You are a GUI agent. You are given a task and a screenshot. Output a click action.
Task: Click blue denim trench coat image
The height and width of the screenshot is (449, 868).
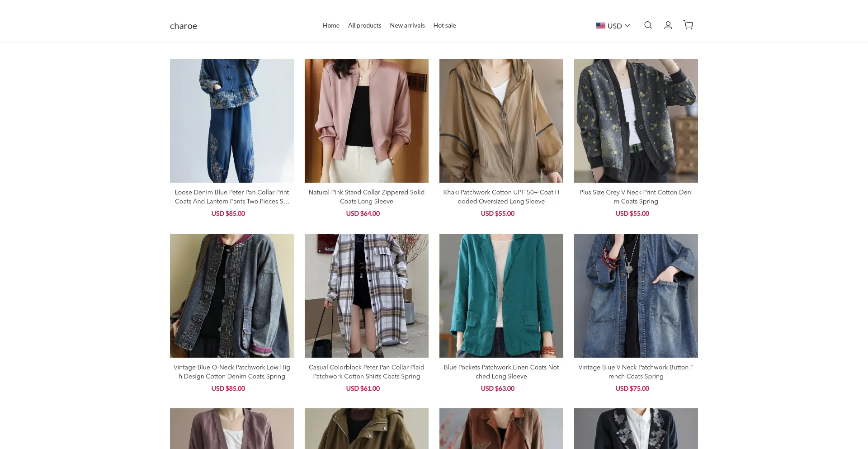coord(636,296)
